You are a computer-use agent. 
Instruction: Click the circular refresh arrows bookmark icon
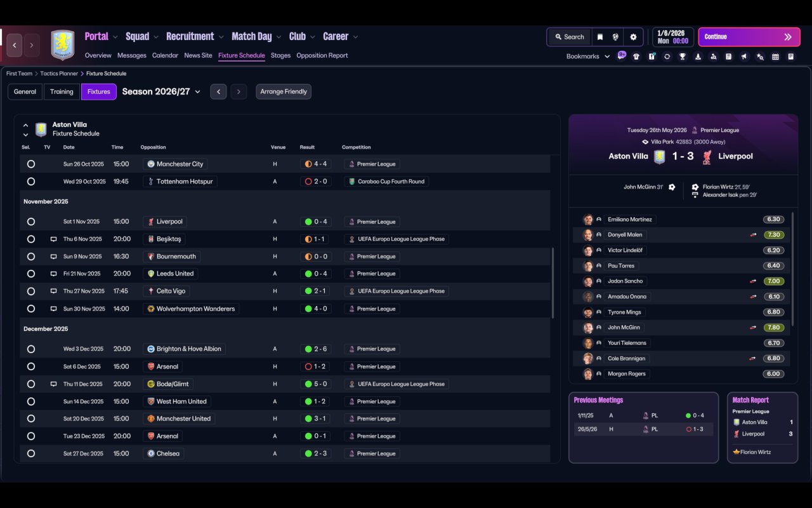tap(667, 57)
